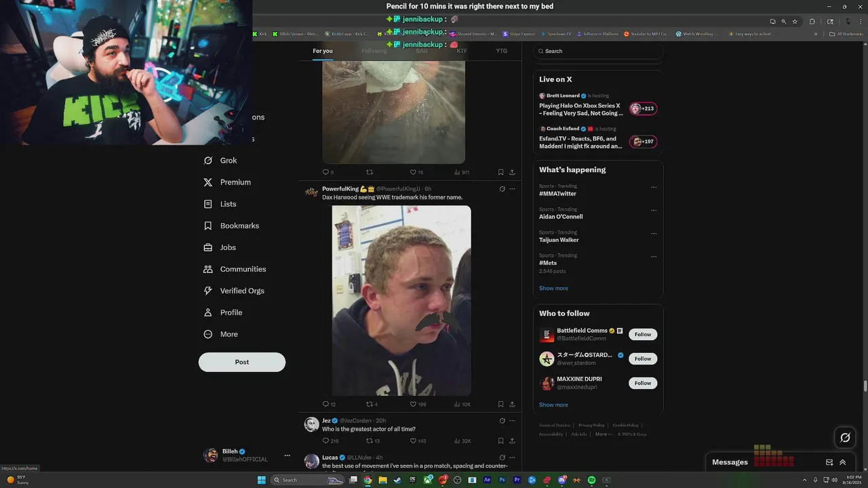Image resolution: width=868 pixels, height=488 pixels.
Task: Open options for Taijuan Walker trend
Action: (654, 233)
